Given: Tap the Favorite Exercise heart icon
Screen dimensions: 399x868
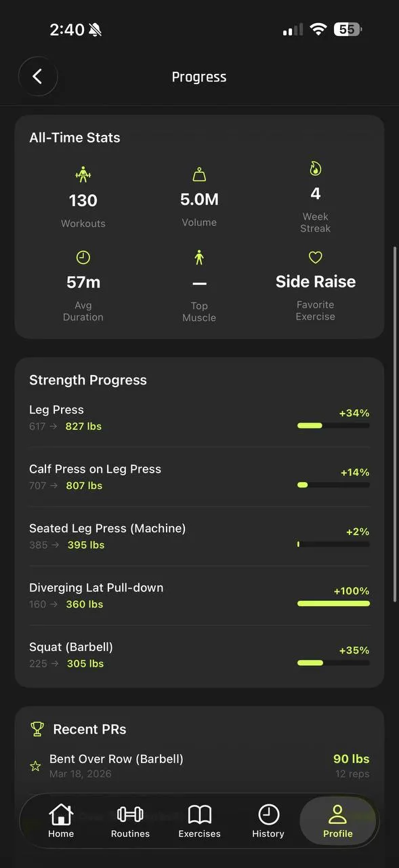Looking at the screenshot, I should [x=315, y=257].
